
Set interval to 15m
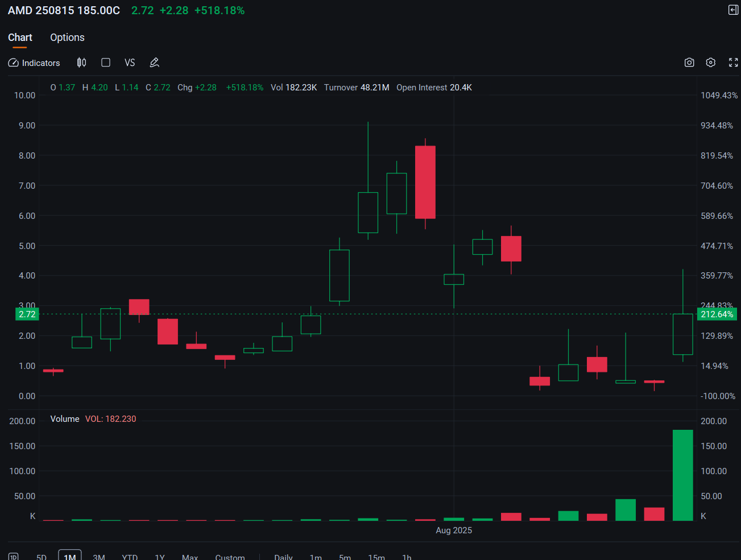click(x=376, y=557)
